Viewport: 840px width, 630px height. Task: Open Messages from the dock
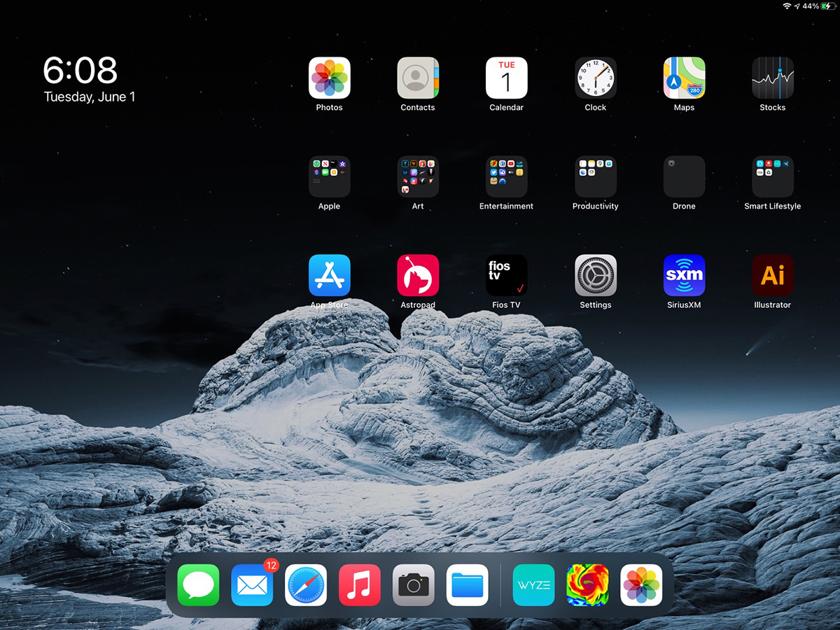tap(198, 585)
